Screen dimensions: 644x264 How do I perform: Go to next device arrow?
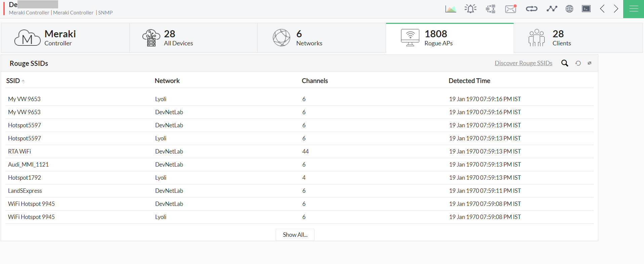616,9
